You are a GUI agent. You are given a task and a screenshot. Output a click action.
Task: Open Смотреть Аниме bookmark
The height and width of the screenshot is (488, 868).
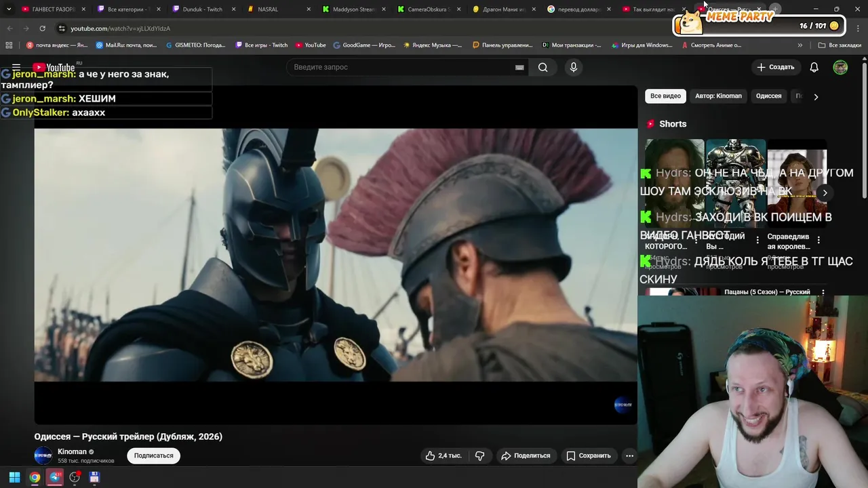(711, 45)
